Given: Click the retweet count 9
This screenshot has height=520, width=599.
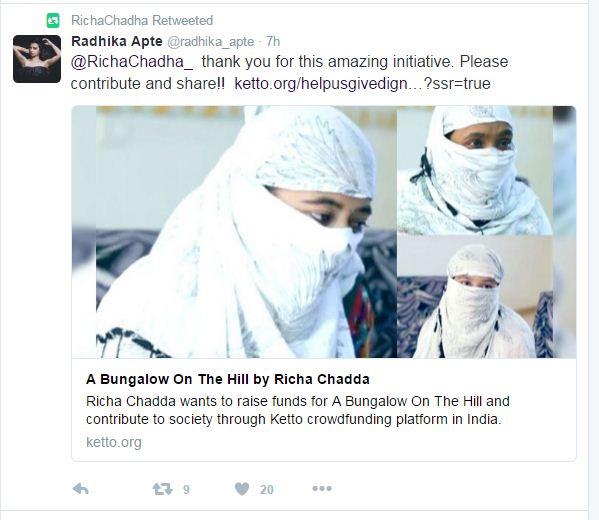Looking at the screenshot, I should pos(186,489).
